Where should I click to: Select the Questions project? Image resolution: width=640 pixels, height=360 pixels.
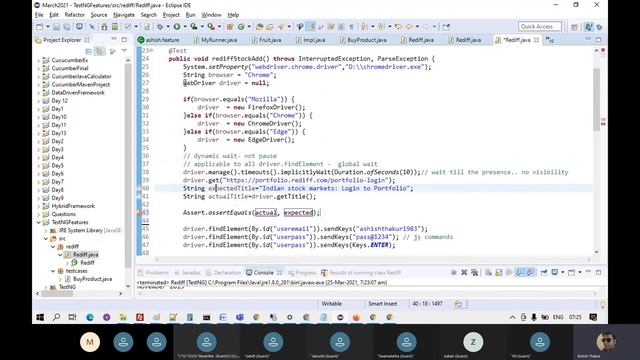[x=59, y=214]
